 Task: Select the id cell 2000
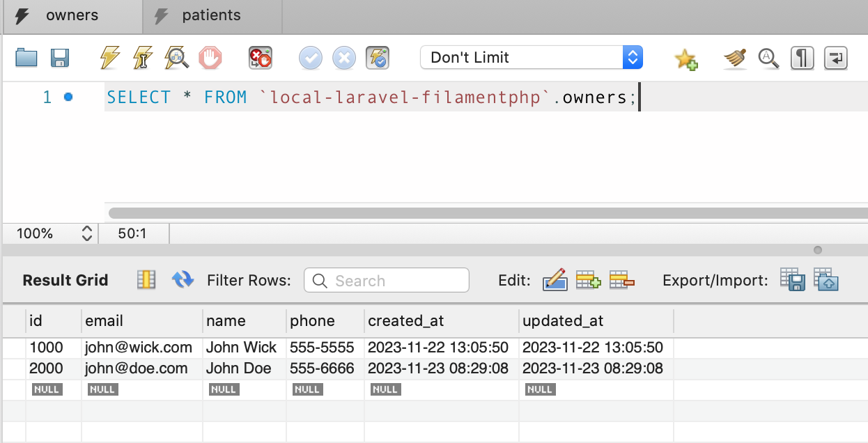click(x=54, y=368)
